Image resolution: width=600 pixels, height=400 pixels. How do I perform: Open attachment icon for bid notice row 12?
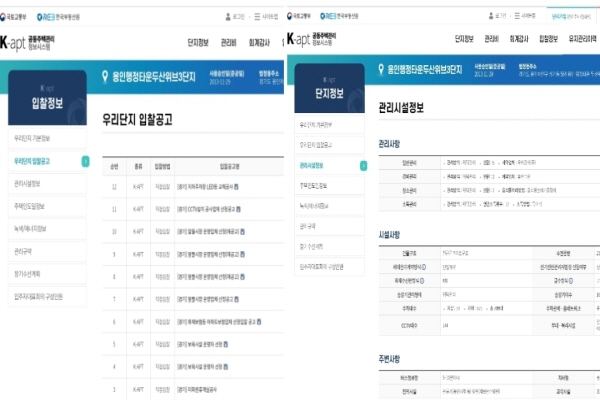tap(236, 187)
